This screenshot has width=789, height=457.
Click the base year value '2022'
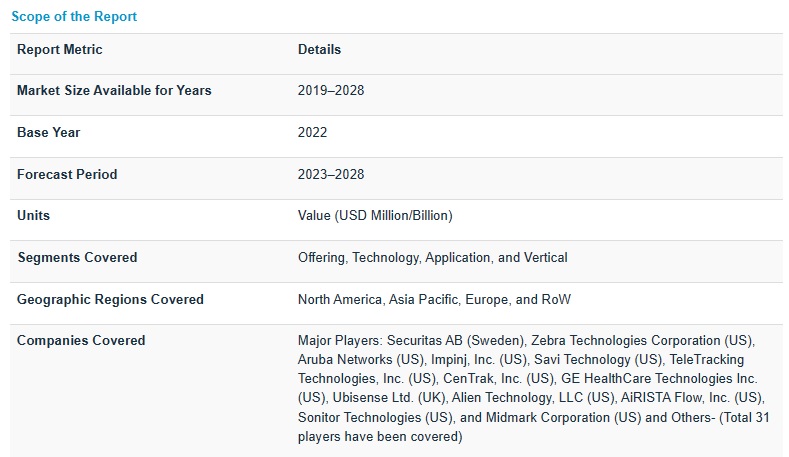click(x=312, y=133)
